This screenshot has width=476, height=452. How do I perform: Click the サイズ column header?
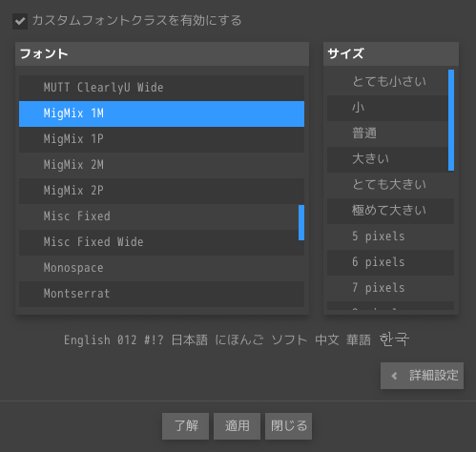[391, 53]
